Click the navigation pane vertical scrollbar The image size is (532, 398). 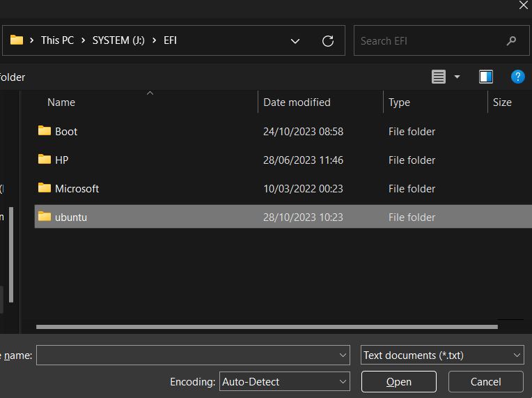click(11, 254)
